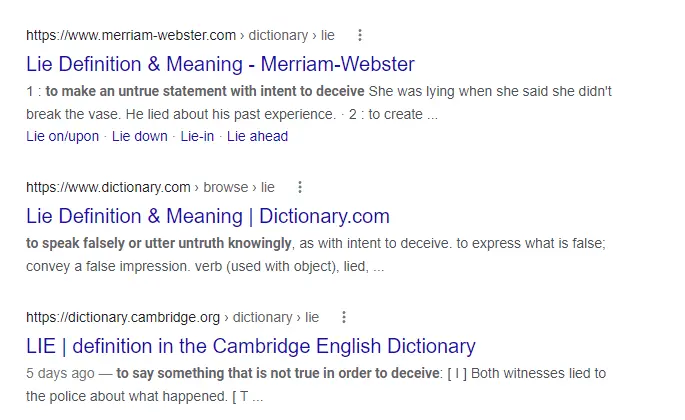Open the "Lie down" sitelink

coord(140,136)
